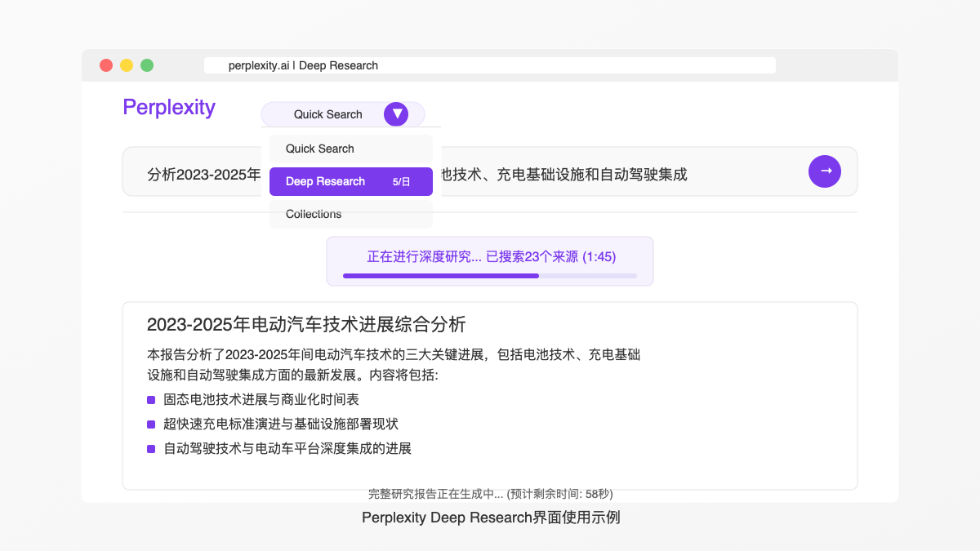Click bullet 超快速充电标准演进与基础设施部署现状
980x551 pixels.
[281, 424]
